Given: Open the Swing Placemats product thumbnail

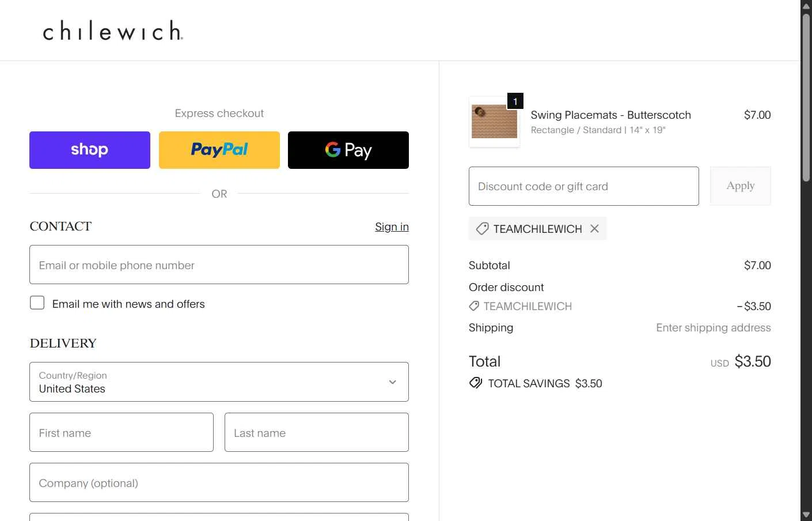Looking at the screenshot, I should pos(494,122).
